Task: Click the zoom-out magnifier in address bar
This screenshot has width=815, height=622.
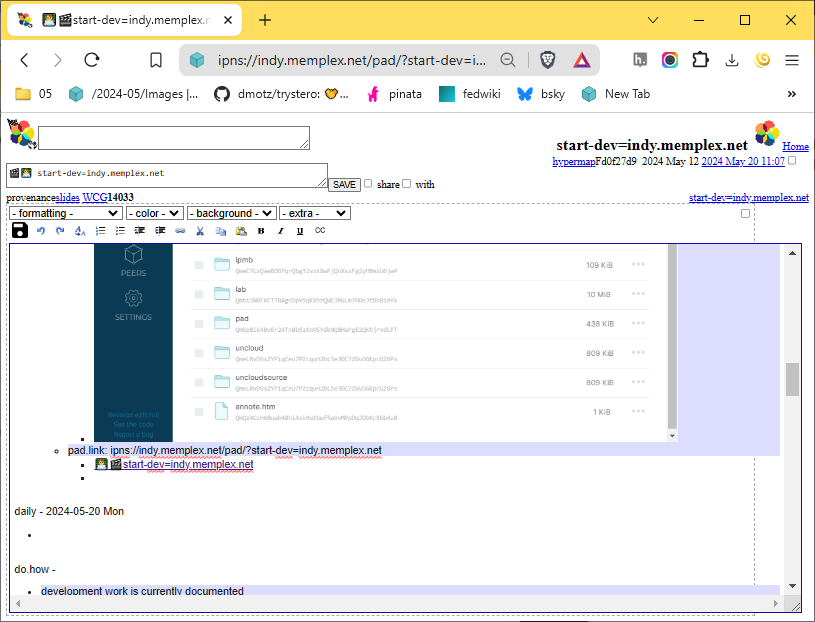Action: point(508,60)
